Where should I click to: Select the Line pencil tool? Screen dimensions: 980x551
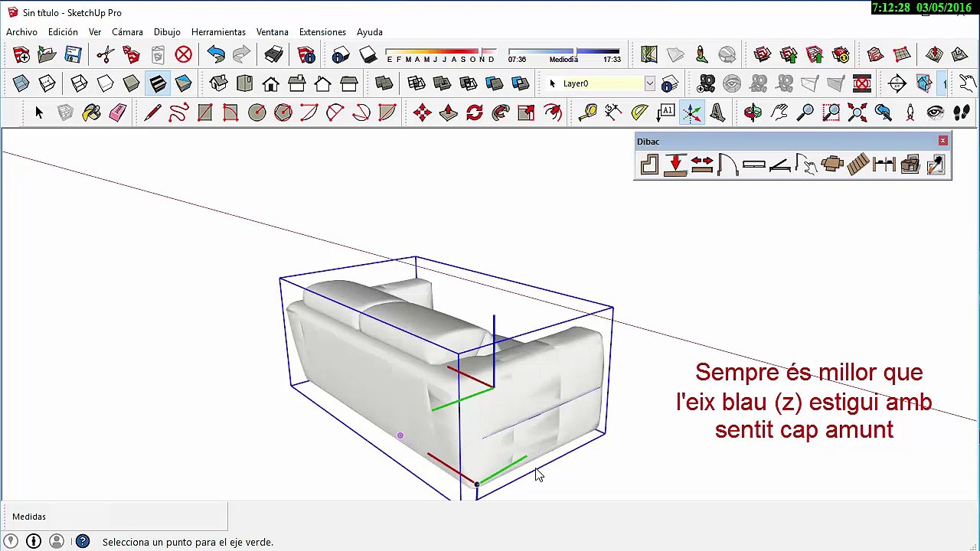point(152,113)
